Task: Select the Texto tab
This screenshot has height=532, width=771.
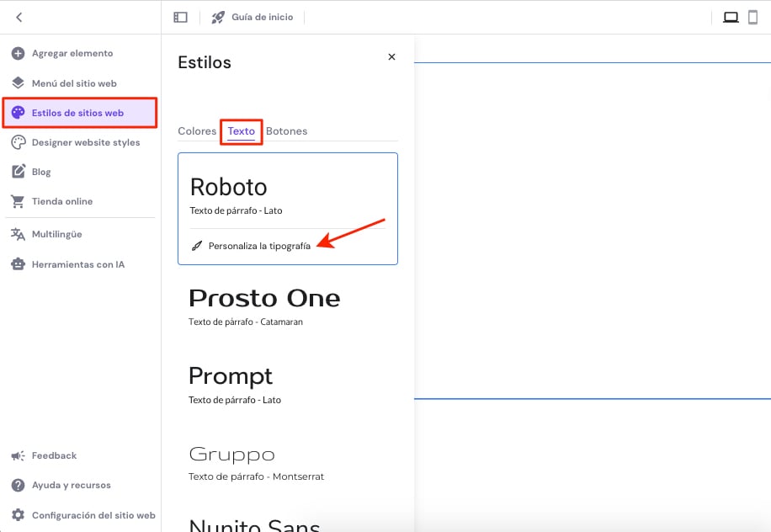Action: tap(241, 131)
